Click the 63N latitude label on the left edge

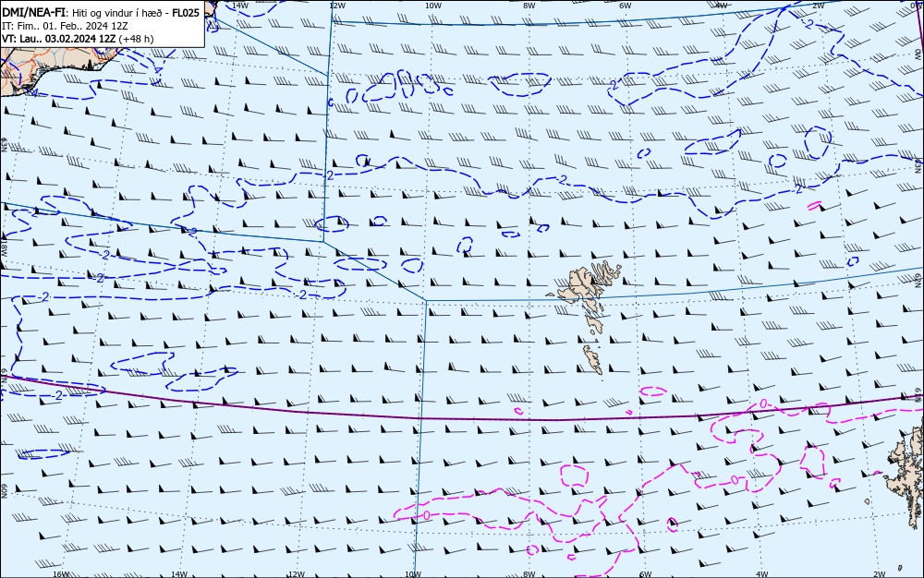[4, 145]
